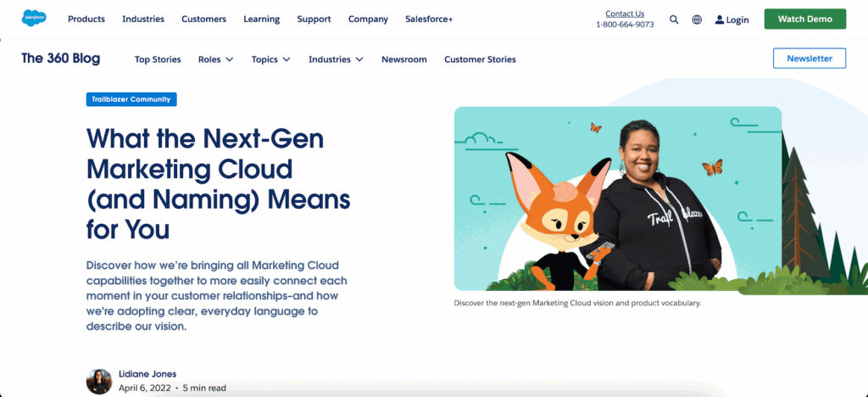This screenshot has height=397, width=868.
Task: Open the Industries top navigation menu
Action: (143, 19)
